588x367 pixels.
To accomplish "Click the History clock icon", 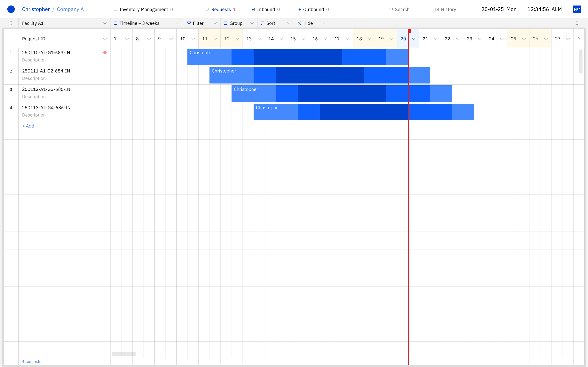I will (437, 9).
